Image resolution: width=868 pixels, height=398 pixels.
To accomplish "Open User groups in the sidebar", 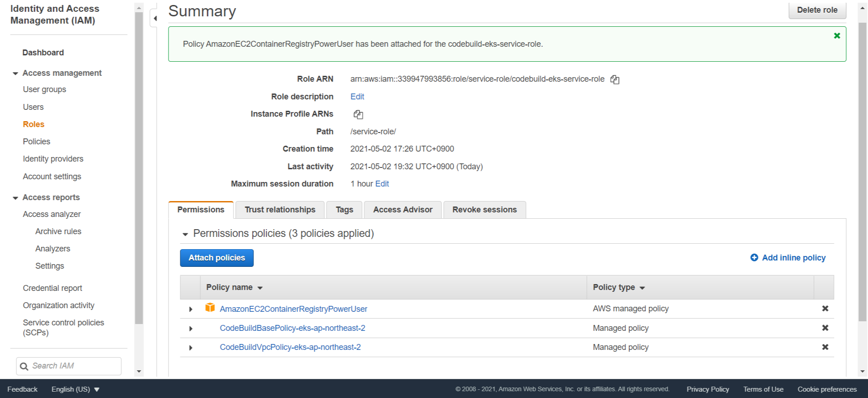I will click(45, 89).
